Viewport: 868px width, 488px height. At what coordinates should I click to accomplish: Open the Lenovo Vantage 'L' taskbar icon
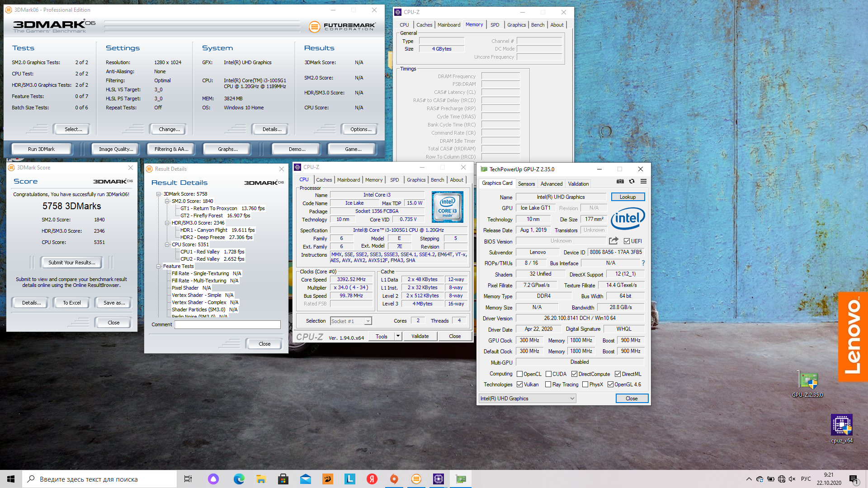tap(349, 479)
